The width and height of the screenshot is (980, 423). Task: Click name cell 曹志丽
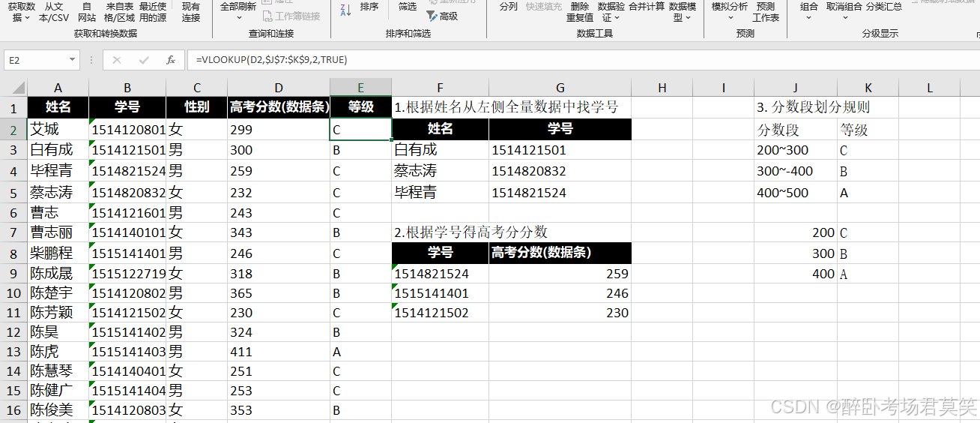(58, 233)
